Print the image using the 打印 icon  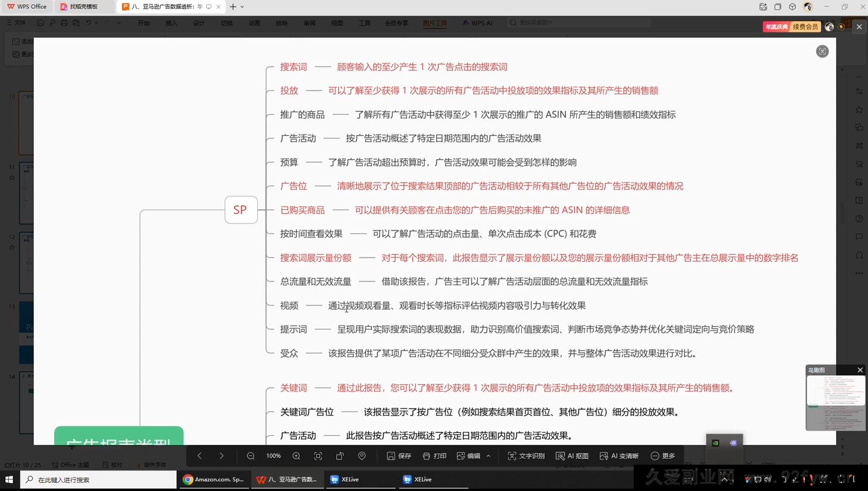pos(435,455)
